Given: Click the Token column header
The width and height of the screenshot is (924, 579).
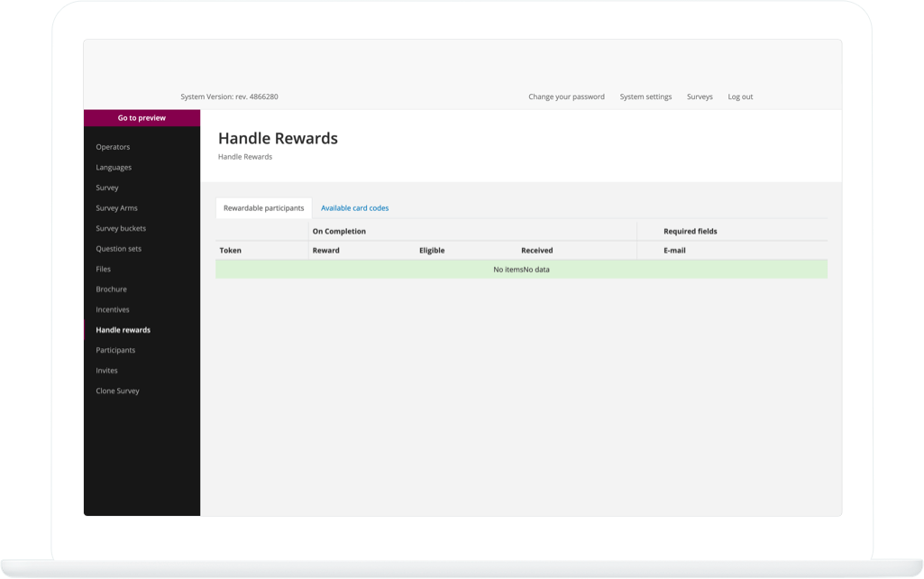Looking at the screenshot, I should pyautogui.click(x=231, y=251).
